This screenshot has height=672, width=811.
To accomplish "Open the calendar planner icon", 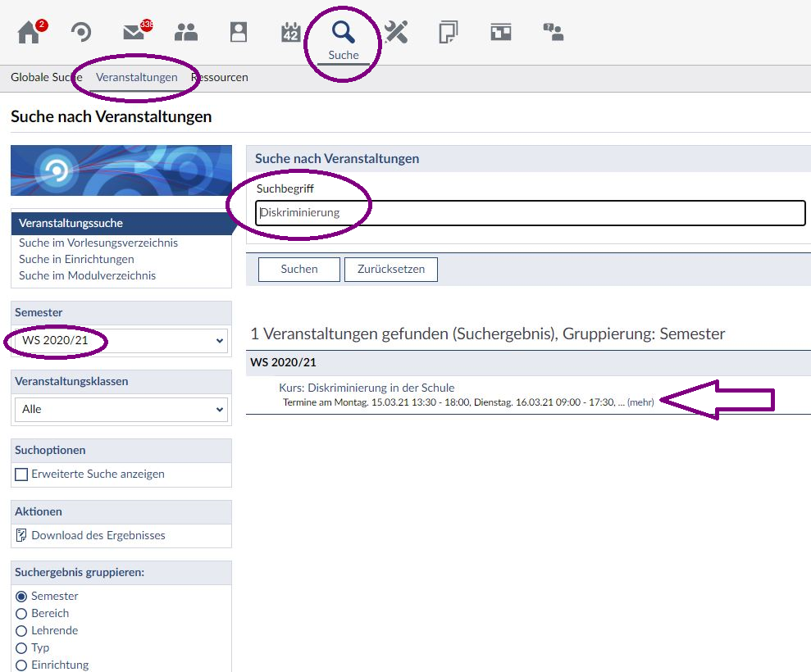I will click(290, 32).
